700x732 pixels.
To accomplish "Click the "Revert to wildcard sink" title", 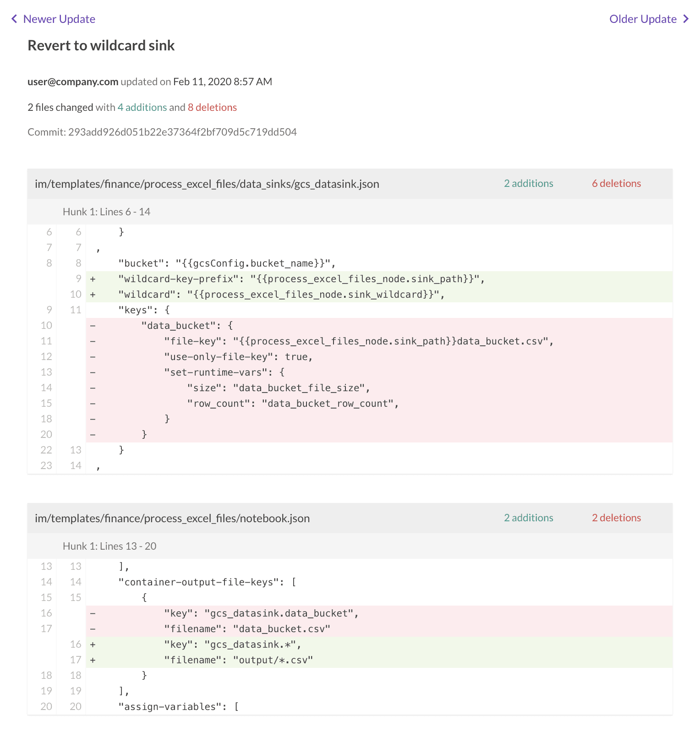I will coord(101,45).
